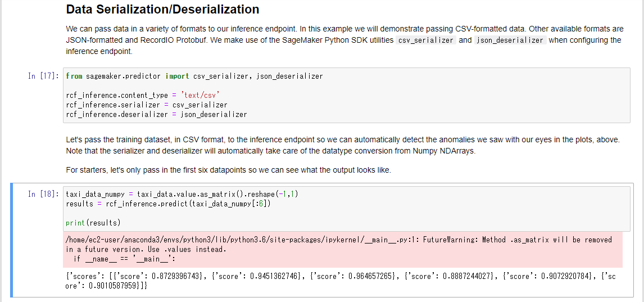Click the 'text/csv' string literal
This screenshot has height=302, width=644.
point(201,96)
